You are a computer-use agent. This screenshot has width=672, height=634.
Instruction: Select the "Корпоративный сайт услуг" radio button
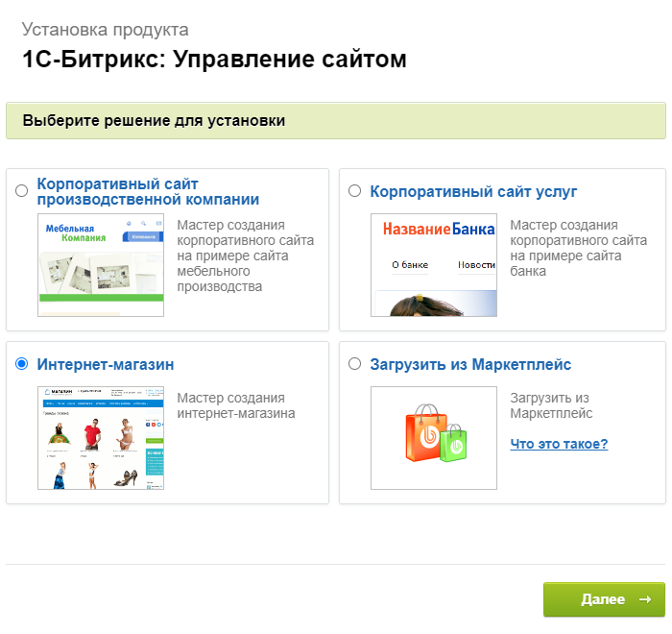354,191
